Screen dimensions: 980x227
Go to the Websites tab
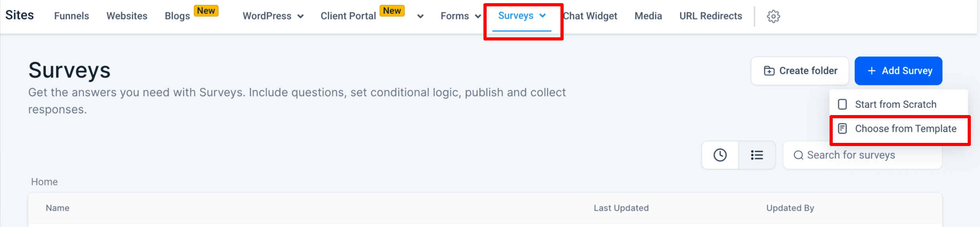point(127,16)
